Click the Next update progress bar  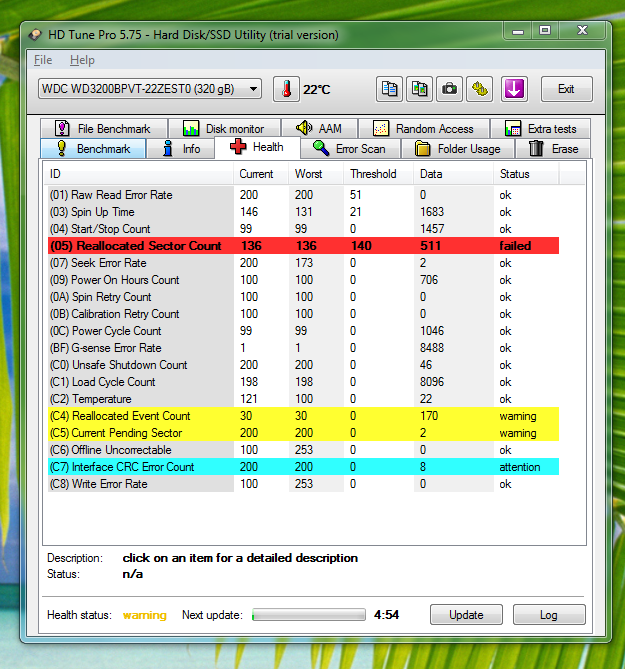309,614
